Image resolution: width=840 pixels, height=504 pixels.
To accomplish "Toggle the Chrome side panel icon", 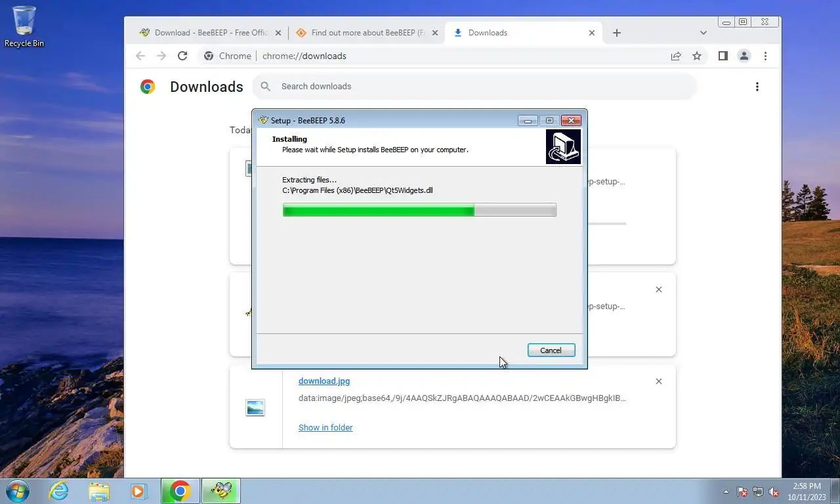I will (x=723, y=56).
